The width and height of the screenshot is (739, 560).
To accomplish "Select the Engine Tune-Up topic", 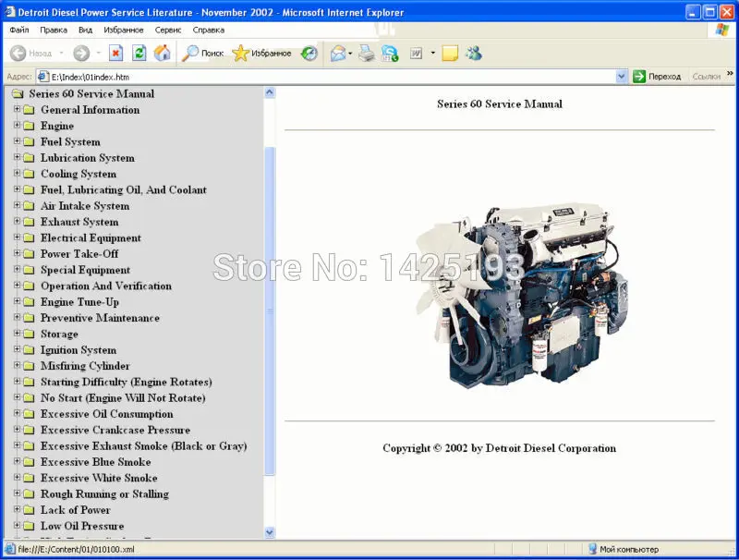I will click(81, 302).
